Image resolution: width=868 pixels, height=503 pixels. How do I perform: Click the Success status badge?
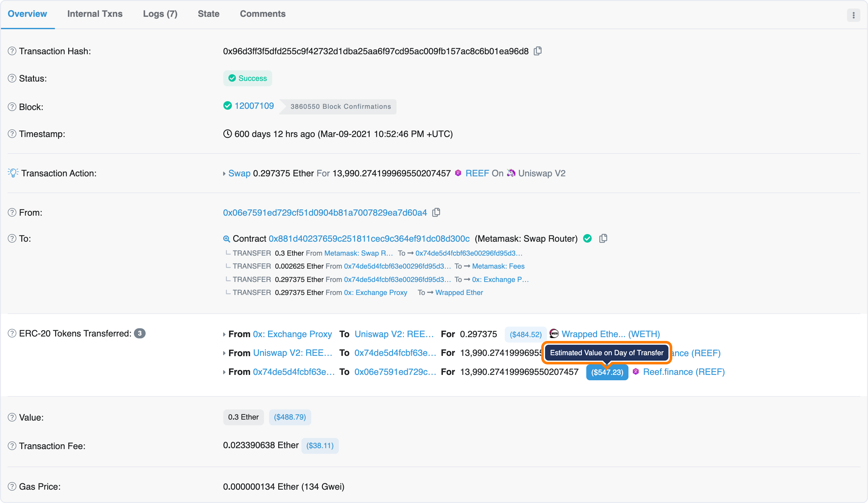pos(248,78)
